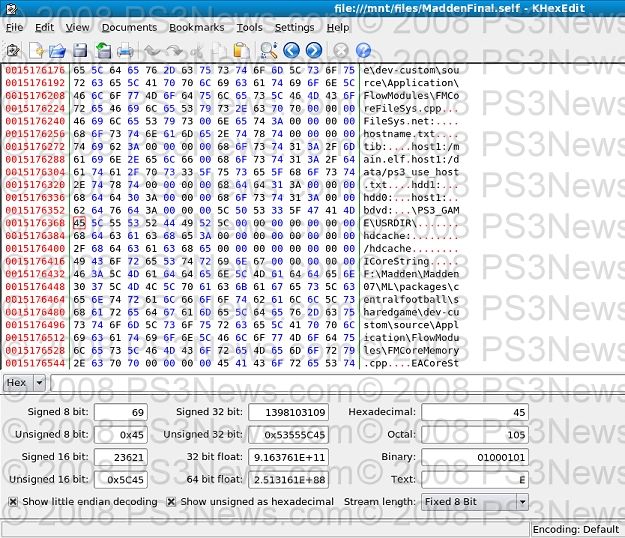Open the Help menu

click(338, 27)
